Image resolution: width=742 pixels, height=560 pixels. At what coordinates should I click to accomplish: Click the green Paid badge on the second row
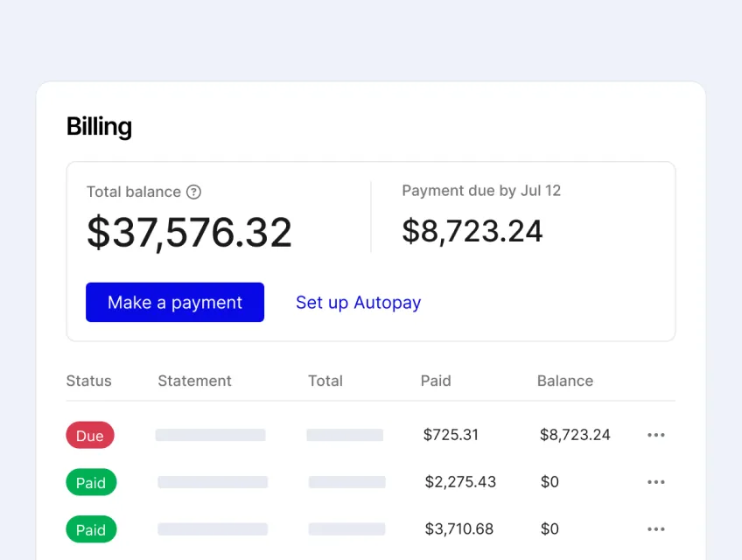click(x=91, y=482)
